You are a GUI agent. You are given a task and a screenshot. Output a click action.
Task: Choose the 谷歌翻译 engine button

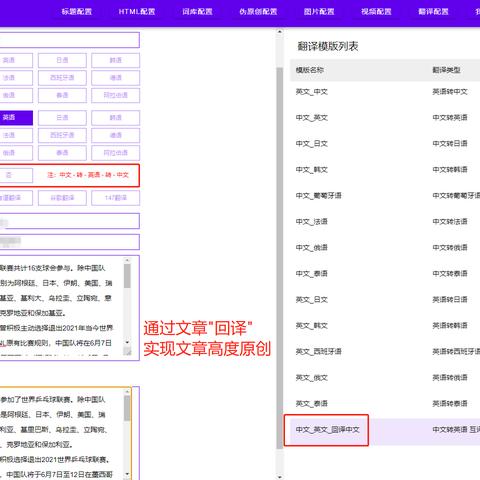[62, 198]
